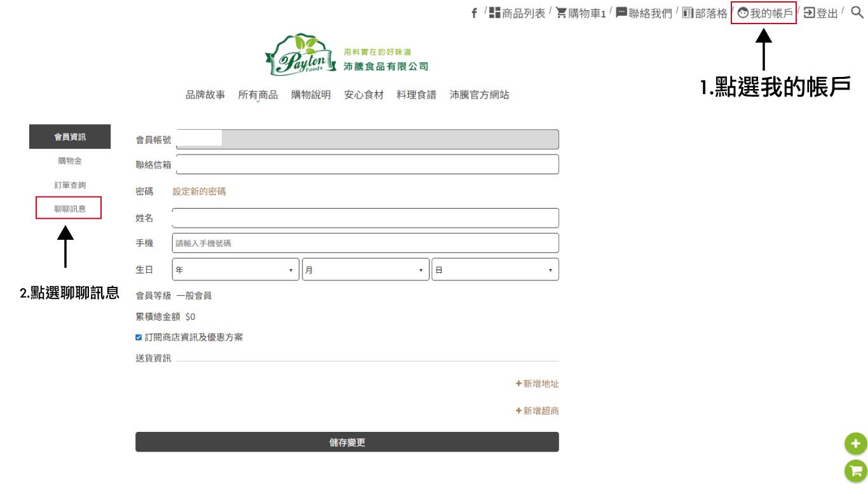
Task: Toggle 訂閱商店資訊及優惠方案 checkbox
Action: pyautogui.click(x=139, y=338)
